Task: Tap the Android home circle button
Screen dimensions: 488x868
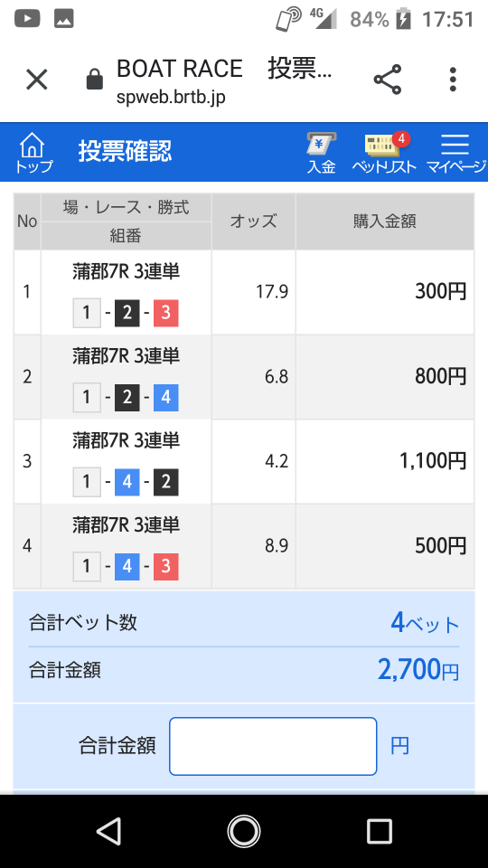Action: pos(244,831)
